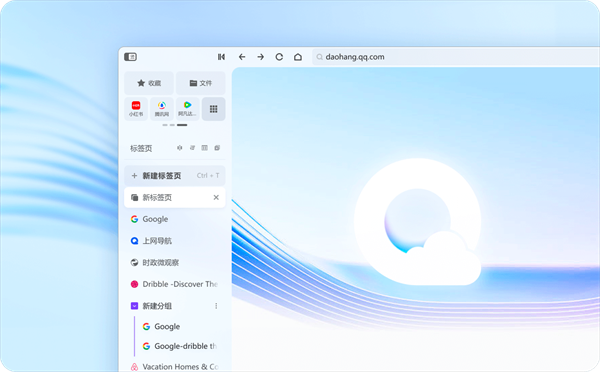
Task: Collapse the 新建分组 tab group
Action: tap(134, 306)
